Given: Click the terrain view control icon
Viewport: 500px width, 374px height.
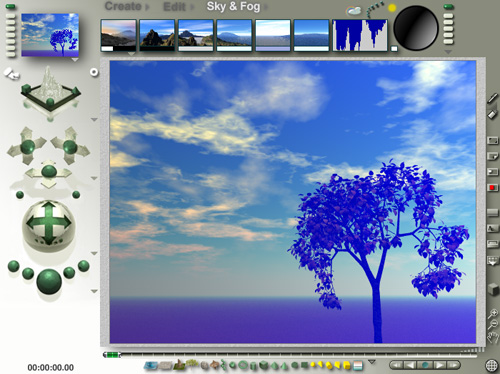Looking at the screenshot, I should (x=50, y=91).
